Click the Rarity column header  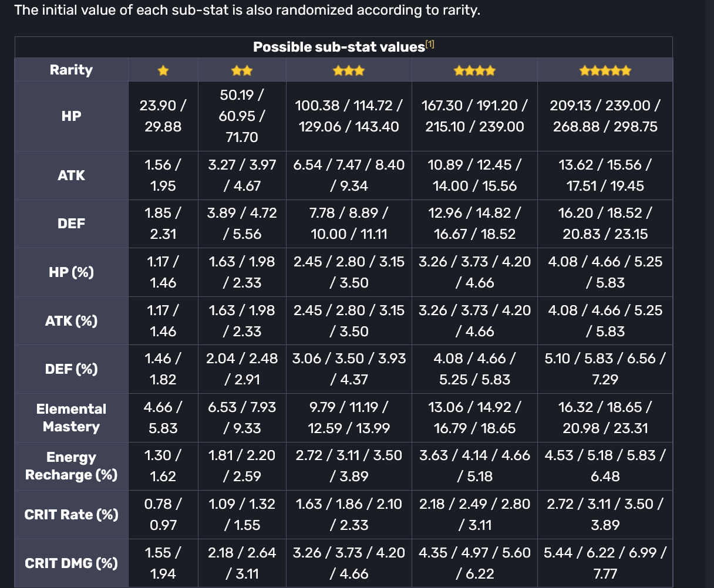coord(71,70)
